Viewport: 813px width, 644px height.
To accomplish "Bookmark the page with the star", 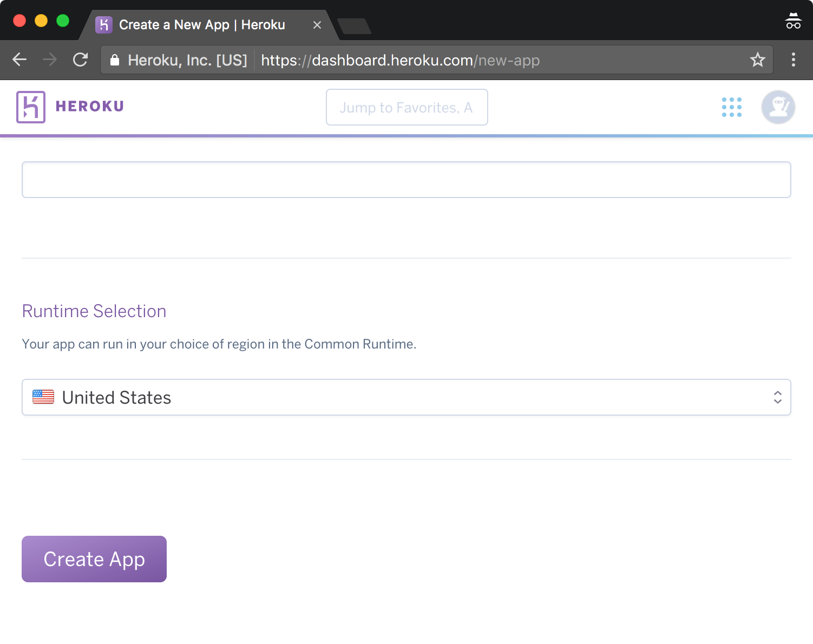I will (x=758, y=60).
